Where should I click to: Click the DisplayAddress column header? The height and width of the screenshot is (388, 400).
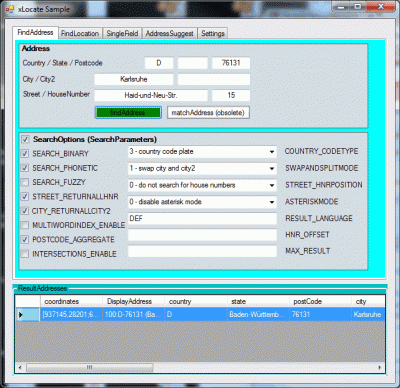coord(133,301)
